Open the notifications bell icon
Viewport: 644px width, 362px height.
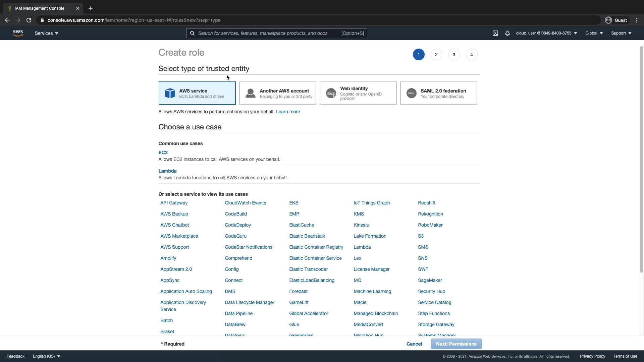pyautogui.click(x=507, y=33)
